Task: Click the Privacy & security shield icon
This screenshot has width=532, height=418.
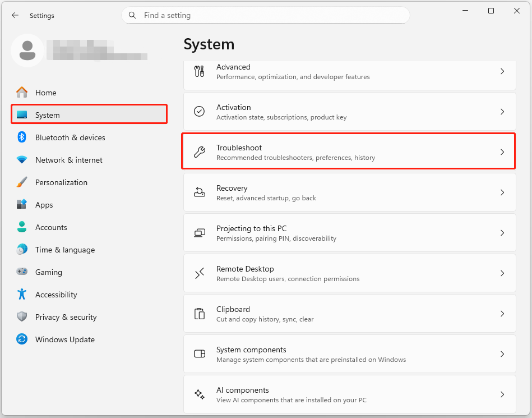Action: click(21, 317)
